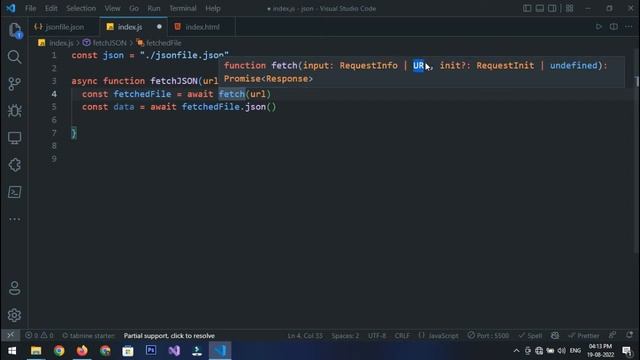Click 'Partial support, click to resolve' message
The height and width of the screenshot is (360, 640).
click(x=169, y=336)
